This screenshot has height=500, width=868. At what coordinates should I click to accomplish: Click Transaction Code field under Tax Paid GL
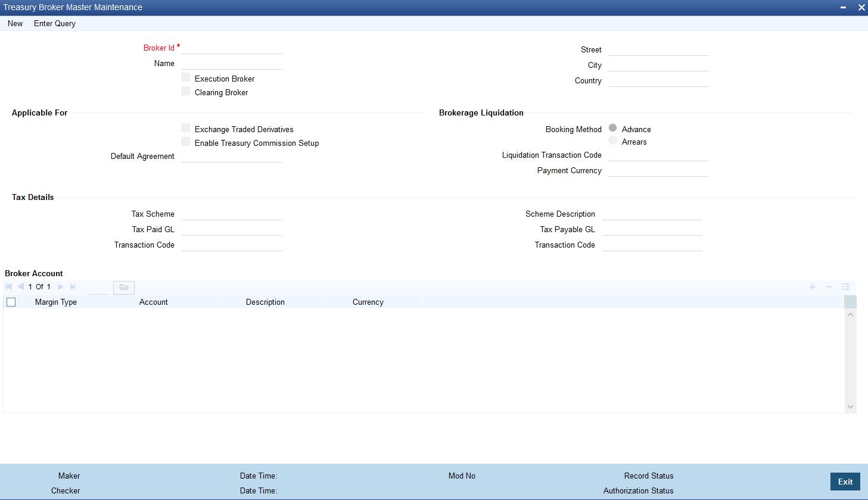232,245
